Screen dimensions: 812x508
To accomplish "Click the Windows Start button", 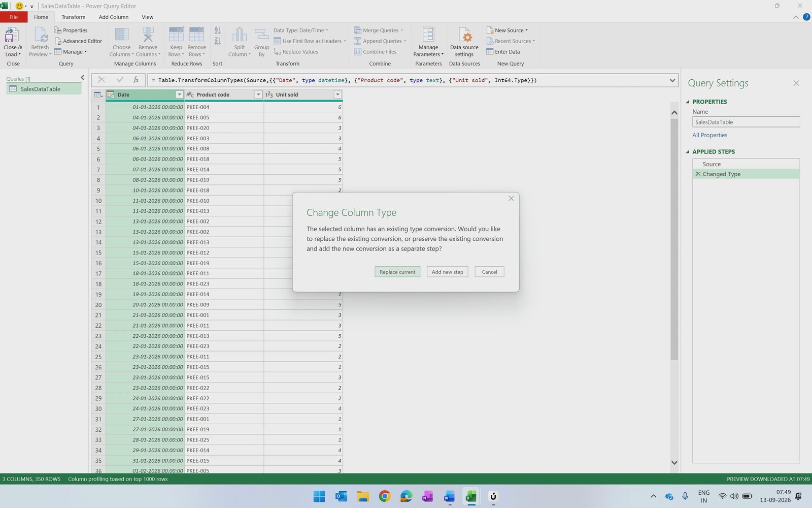I will pos(319,496).
